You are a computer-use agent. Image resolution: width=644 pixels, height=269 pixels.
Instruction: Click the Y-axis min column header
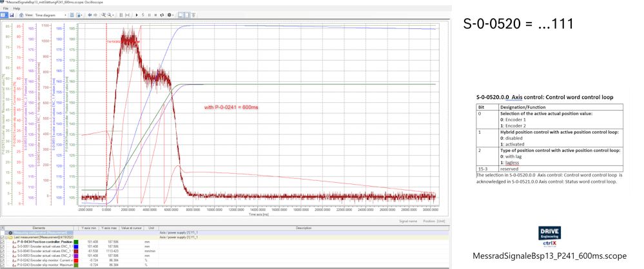[89, 228]
